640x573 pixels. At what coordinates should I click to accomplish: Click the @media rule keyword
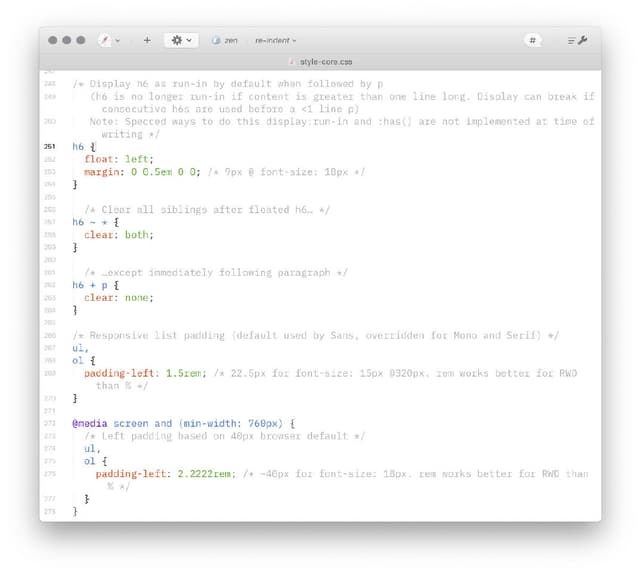point(90,423)
